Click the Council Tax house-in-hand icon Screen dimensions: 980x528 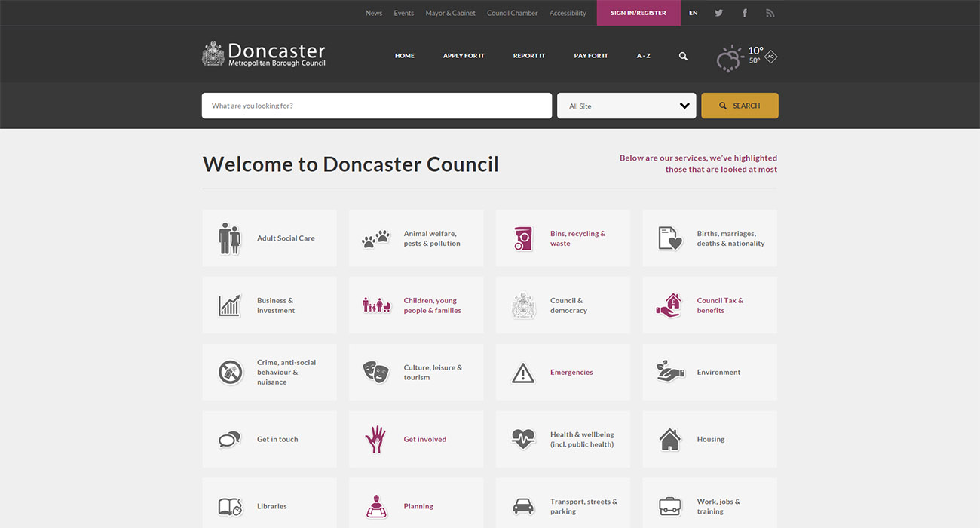pyautogui.click(x=669, y=305)
